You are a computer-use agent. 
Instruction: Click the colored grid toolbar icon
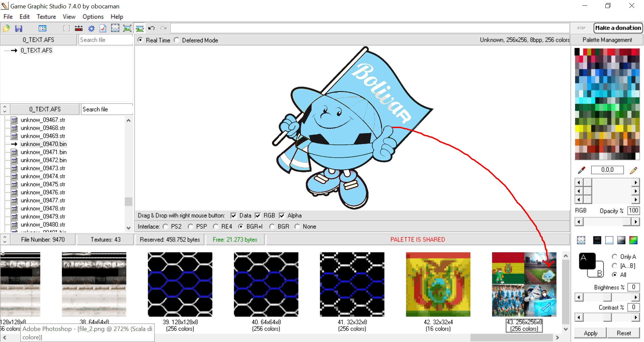tap(43, 28)
